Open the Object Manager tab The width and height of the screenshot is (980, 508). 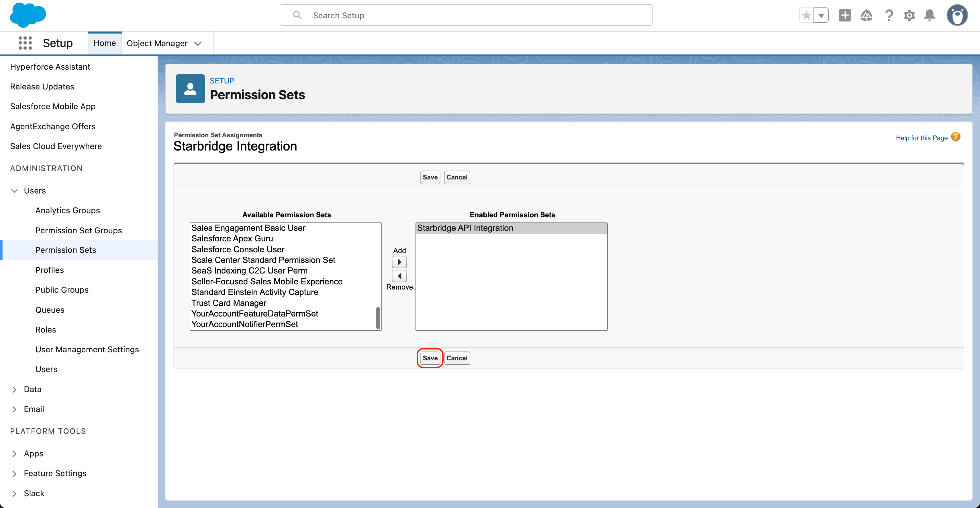(x=157, y=43)
